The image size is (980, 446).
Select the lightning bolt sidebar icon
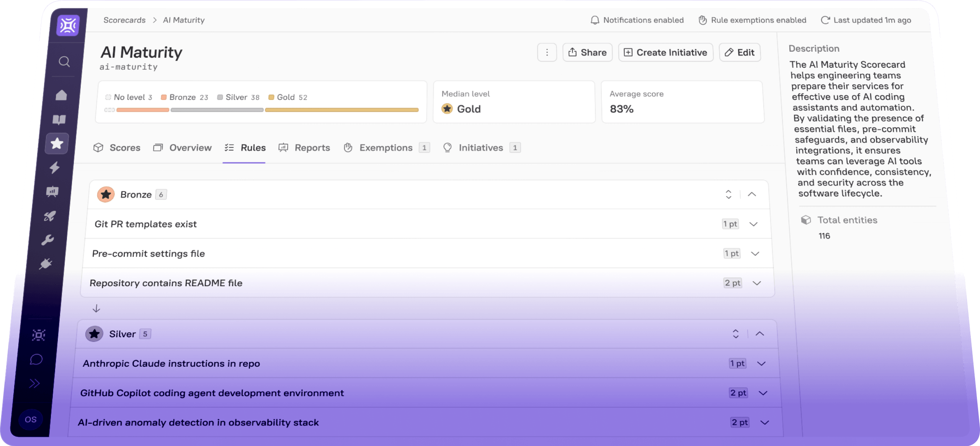[x=55, y=167]
